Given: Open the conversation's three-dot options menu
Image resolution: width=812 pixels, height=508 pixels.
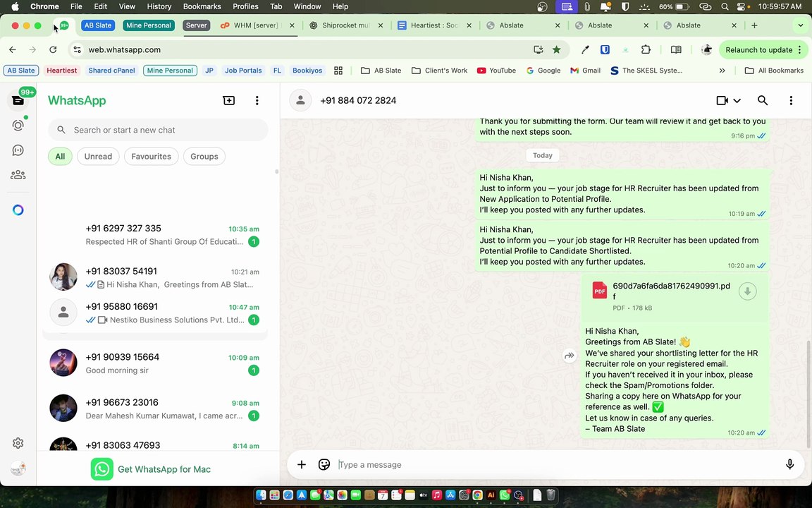Looking at the screenshot, I should pos(791,101).
